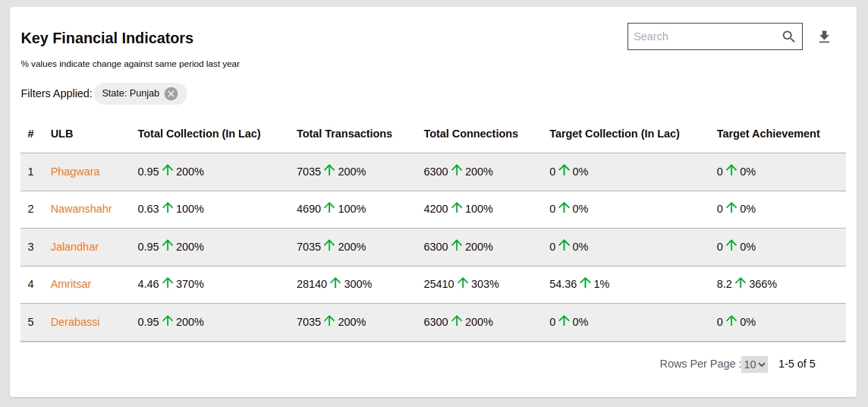Click green arrow in Nawanshahr Total Transactions
Screen dimensions: 868x407
click(x=329, y=208)
